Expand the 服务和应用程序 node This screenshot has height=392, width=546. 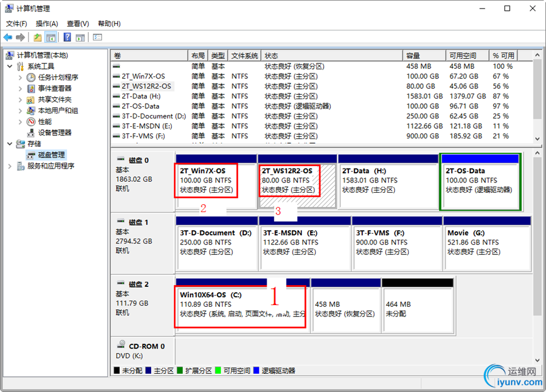(x=10, y=166)
